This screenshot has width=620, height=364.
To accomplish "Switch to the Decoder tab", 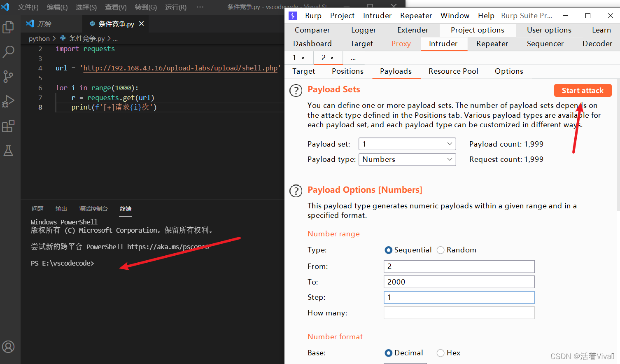I will (x=597, y=44).
